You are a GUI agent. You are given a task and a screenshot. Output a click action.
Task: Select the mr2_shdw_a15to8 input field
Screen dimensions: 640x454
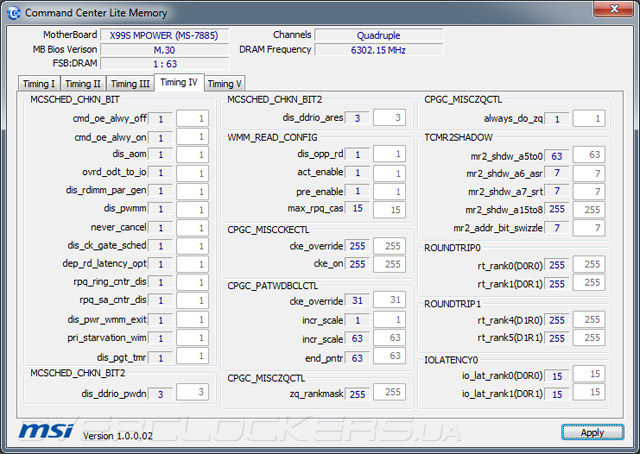click(589, 209)
